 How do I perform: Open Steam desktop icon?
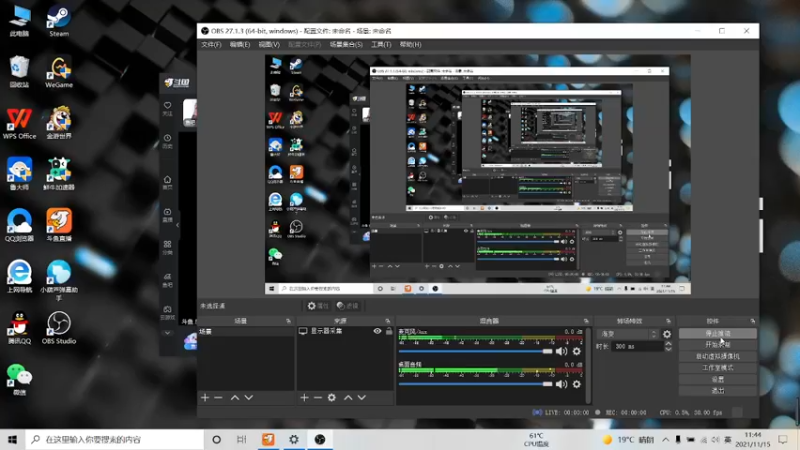(x=59, y=21)
